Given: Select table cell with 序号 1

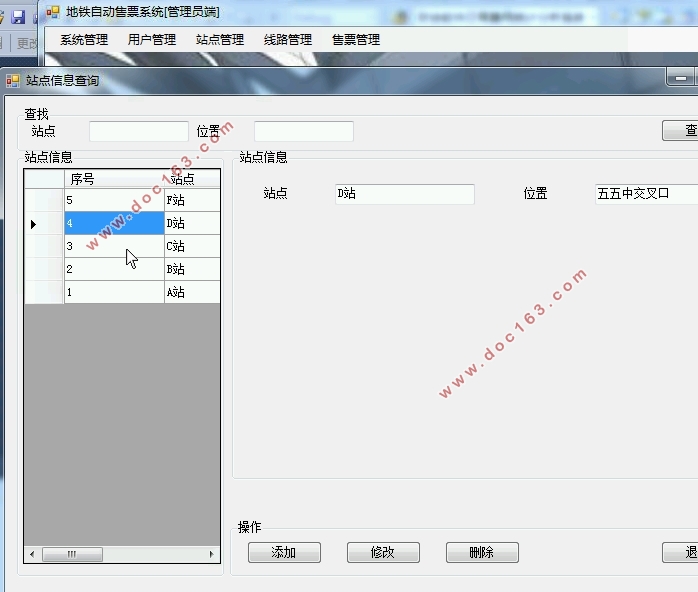Looking at the screenshot, I should [114, 292].
